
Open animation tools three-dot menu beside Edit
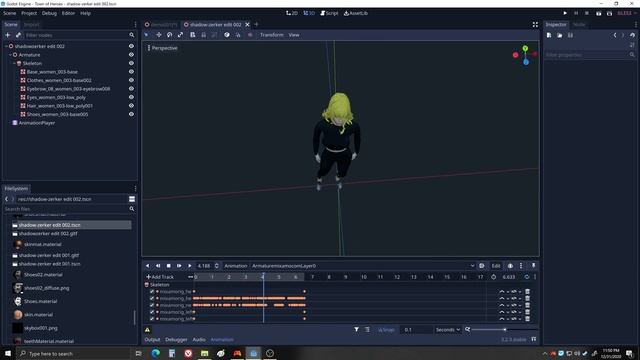[x=521, y=266]
